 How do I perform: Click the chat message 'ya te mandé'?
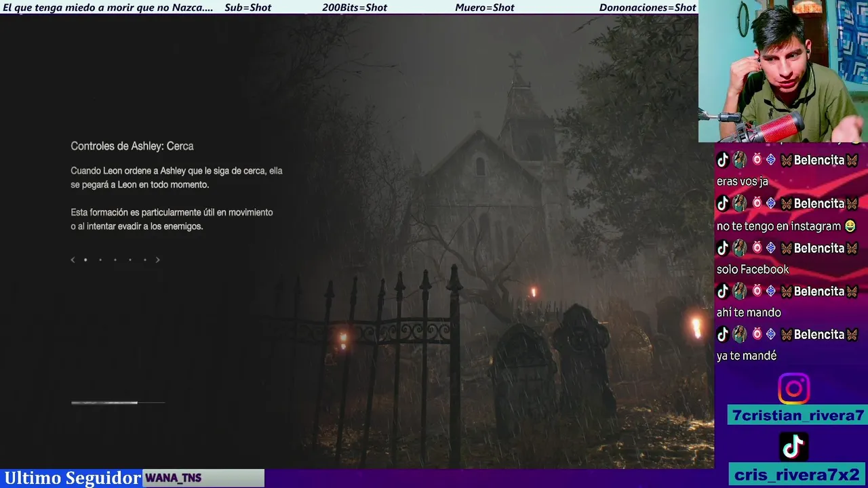[747, 356]
